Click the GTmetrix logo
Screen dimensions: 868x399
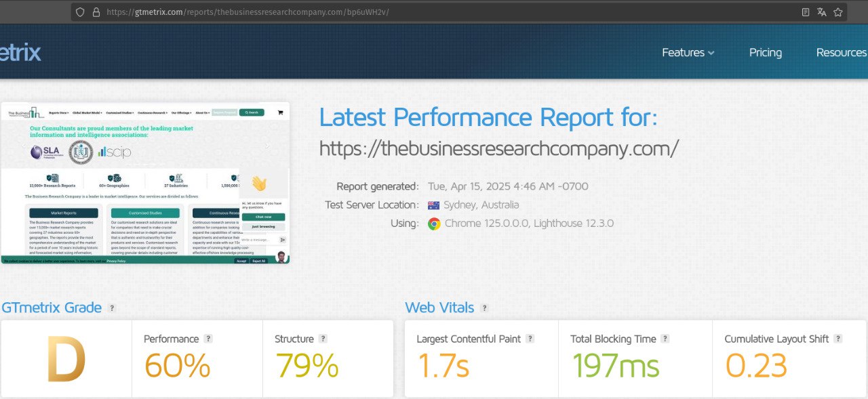click(x=20, y=52)
